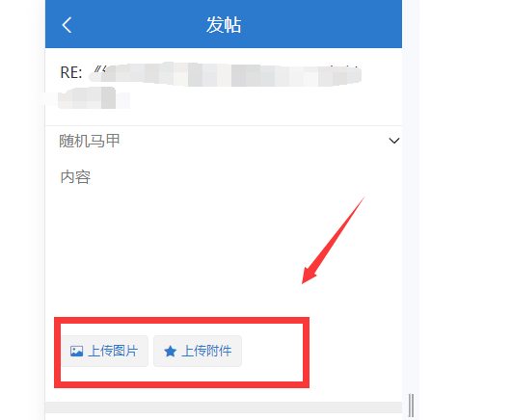Click the red arrow annotation
512x420 pixels.
[x=333, y=241]
